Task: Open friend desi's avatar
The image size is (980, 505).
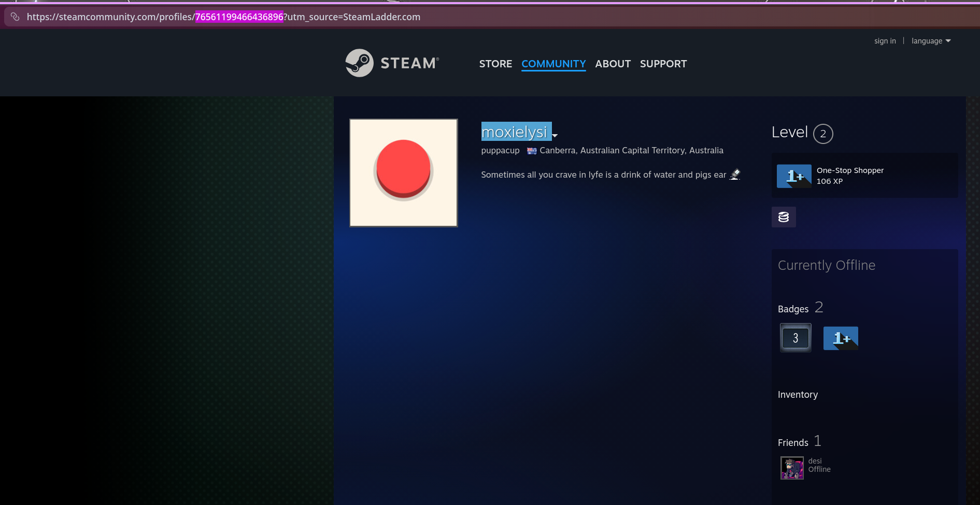Action: pos(792,468)
